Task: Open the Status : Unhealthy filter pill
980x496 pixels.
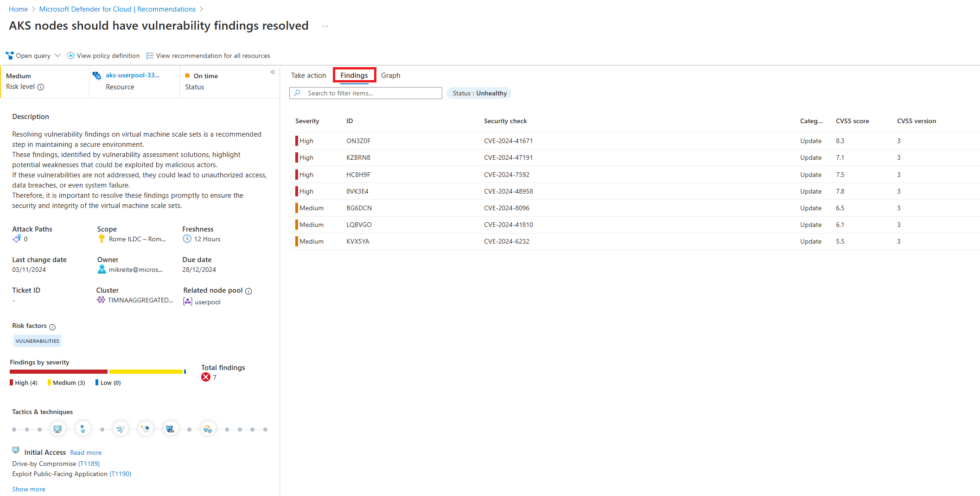Action: (479, 93)
